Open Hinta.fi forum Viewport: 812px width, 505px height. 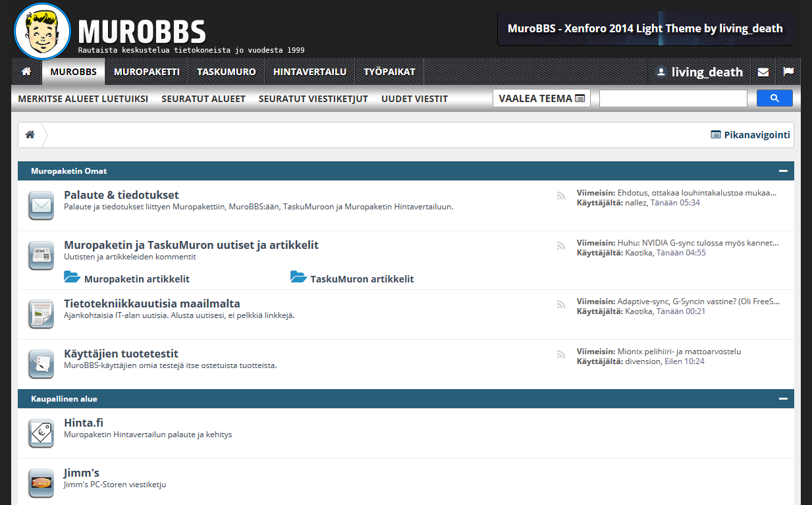point(84,423)
